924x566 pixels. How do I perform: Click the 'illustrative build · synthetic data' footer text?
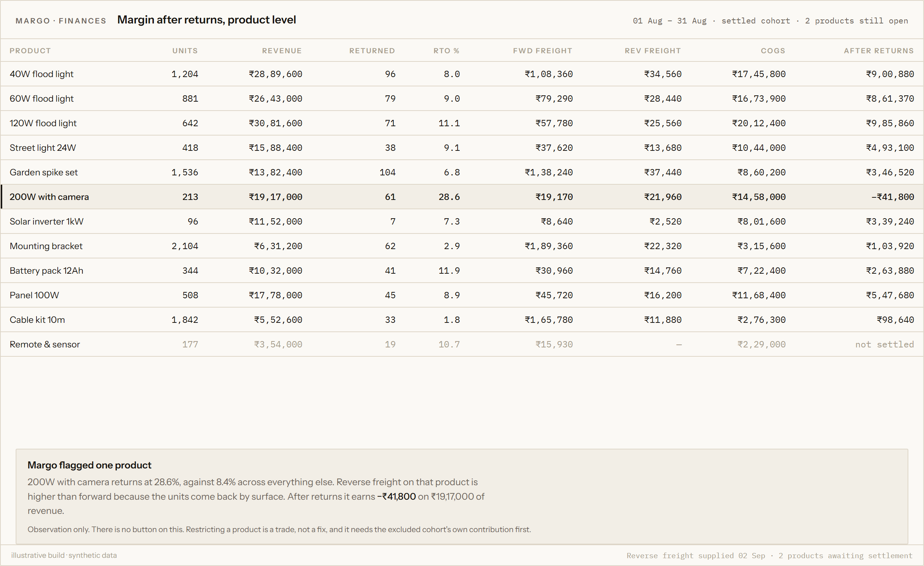pyautogui.click(x=64, y=555)
